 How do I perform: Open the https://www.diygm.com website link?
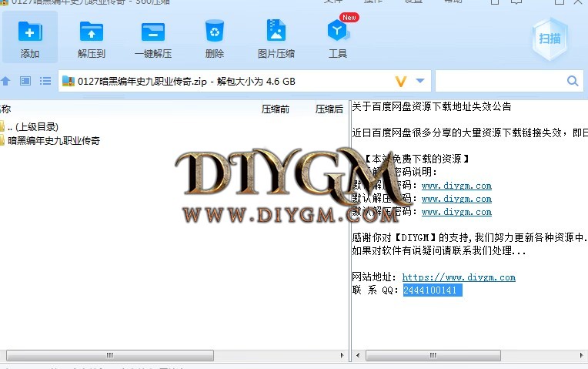pyautogui.click(x=459, y=277)
